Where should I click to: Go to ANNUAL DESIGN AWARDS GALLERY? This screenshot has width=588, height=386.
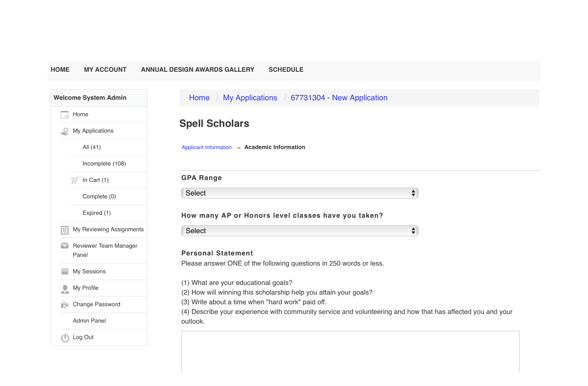pos(197,70)
